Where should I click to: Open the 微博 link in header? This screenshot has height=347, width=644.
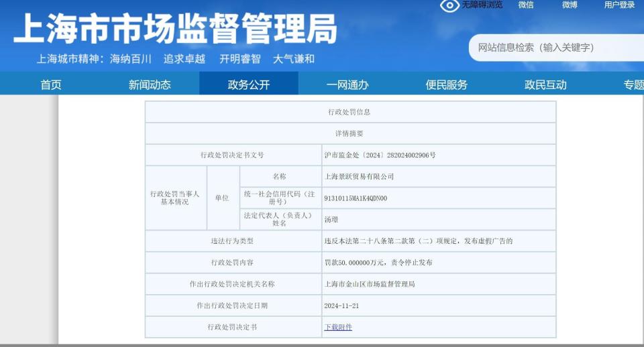(x=570, y=5)
